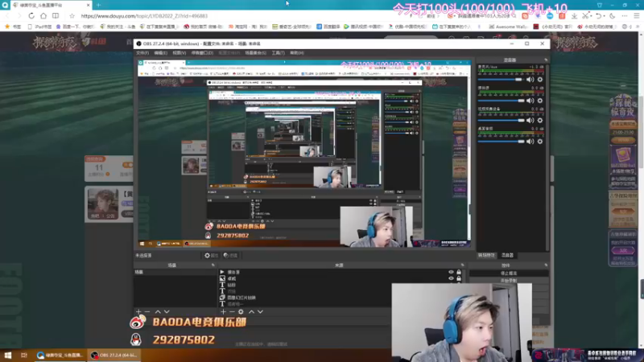Mute the 桌面音频 channel
Image resolution: width=644 pixels, height=362 pixels.
click(530, 142)
